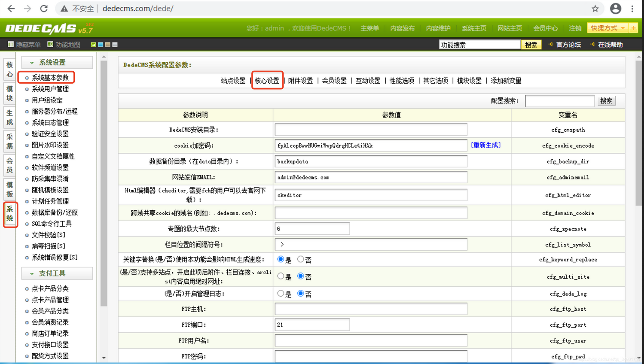Viewport: 644px width, 364px height.
Task: Switch to the 附件设置 tab
Action: click(x=300, y=80)
